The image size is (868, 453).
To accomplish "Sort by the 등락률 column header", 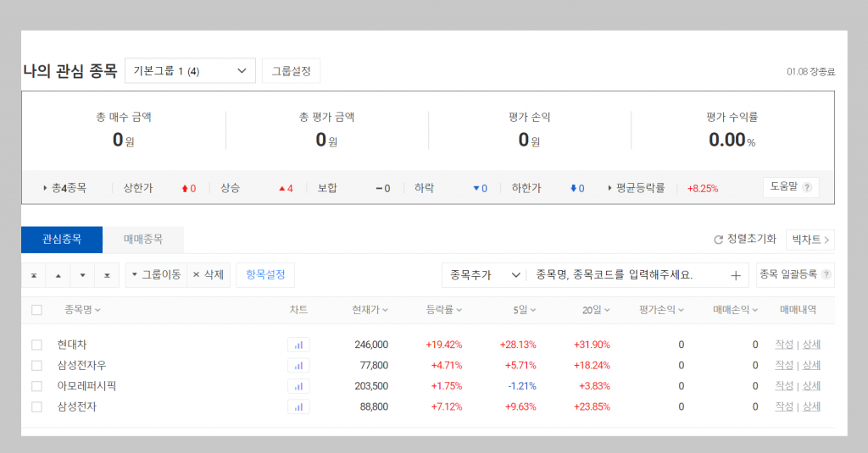I will pos(443,310).
